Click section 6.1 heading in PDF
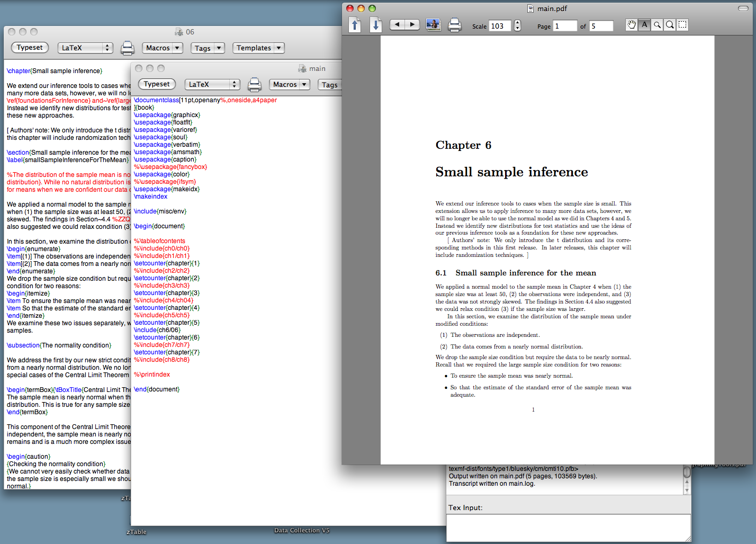Image resolution: width=756 pixels, height=544 pixels. point(516,273)
